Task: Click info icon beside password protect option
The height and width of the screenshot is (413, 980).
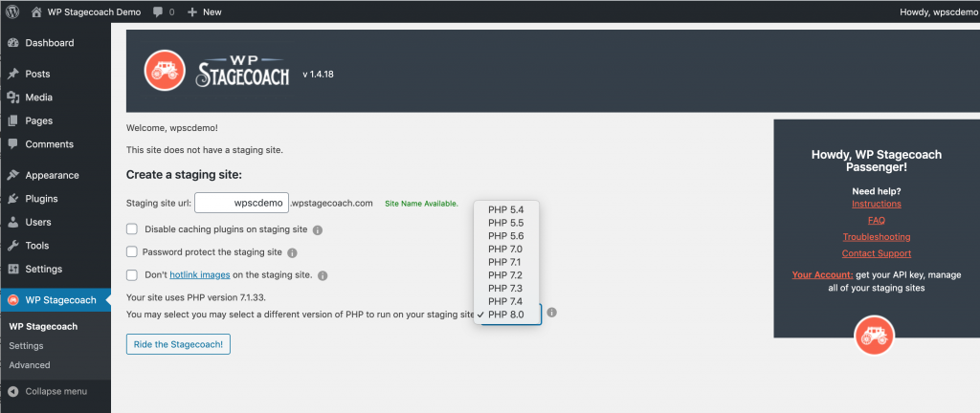Action: (292, 253)
